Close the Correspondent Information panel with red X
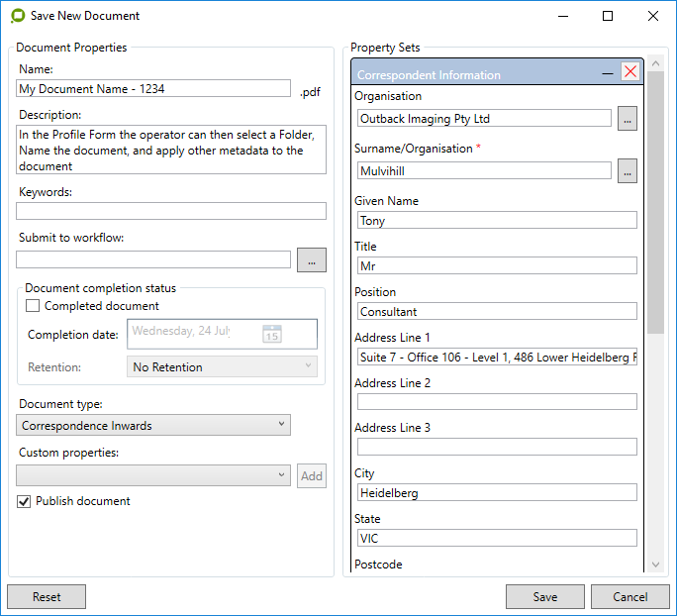677x616 pixels. (630, 72)
